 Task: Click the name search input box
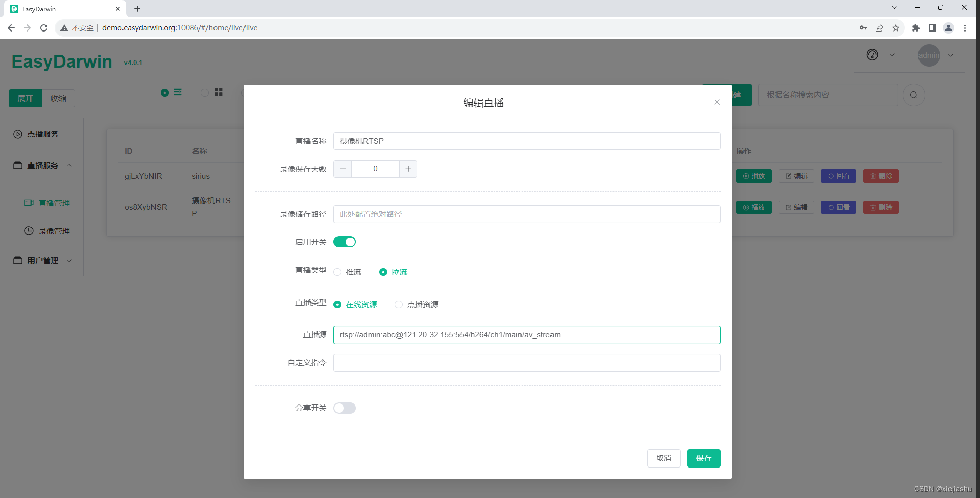point(828,95)
